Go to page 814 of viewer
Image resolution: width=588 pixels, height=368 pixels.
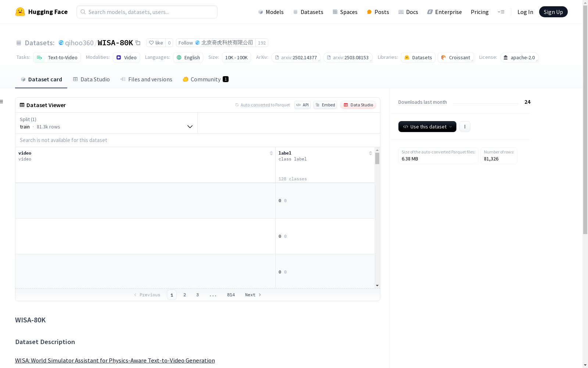(x=231, y=295)
